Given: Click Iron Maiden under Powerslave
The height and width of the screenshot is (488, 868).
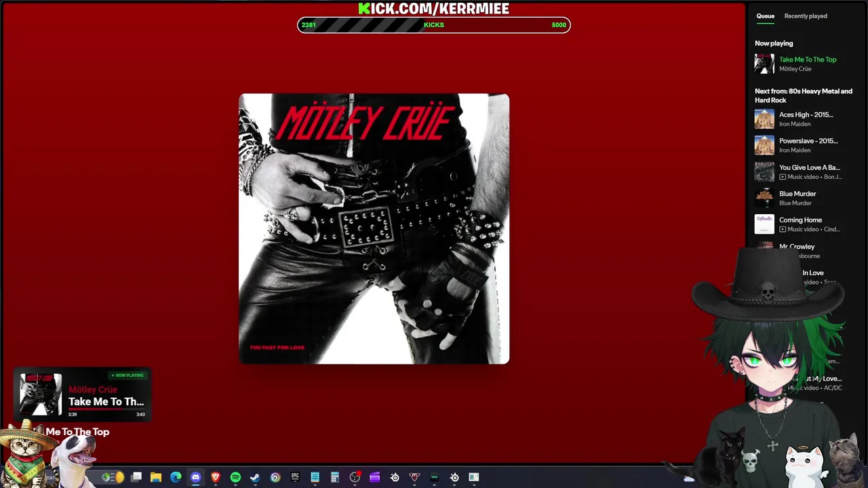Looking at the screenshot, I should pyautogui.click(x=795, y=150).
